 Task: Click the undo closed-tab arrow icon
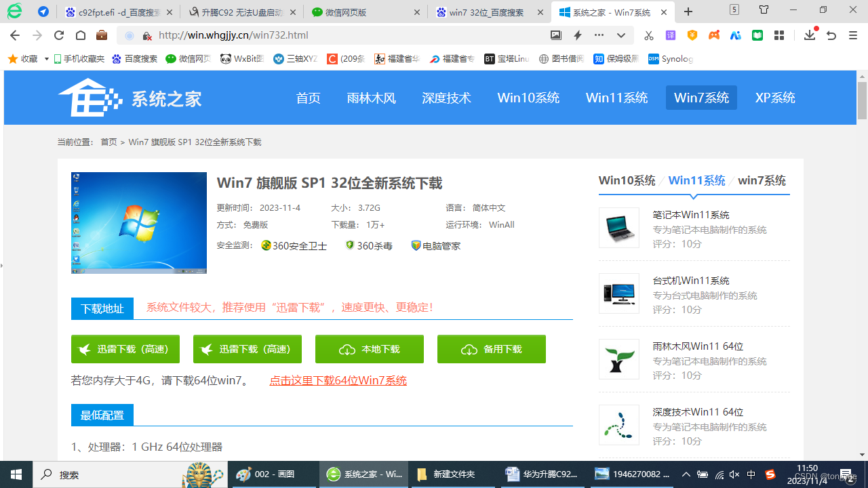831,35
